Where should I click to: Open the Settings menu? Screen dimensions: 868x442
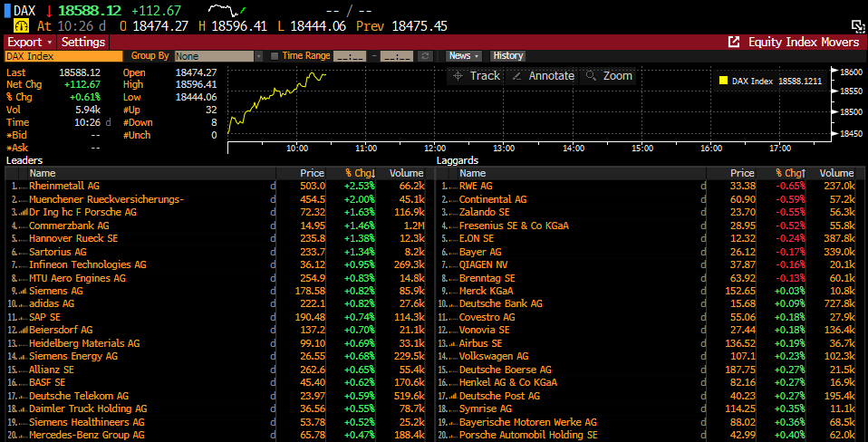[83, 43]
